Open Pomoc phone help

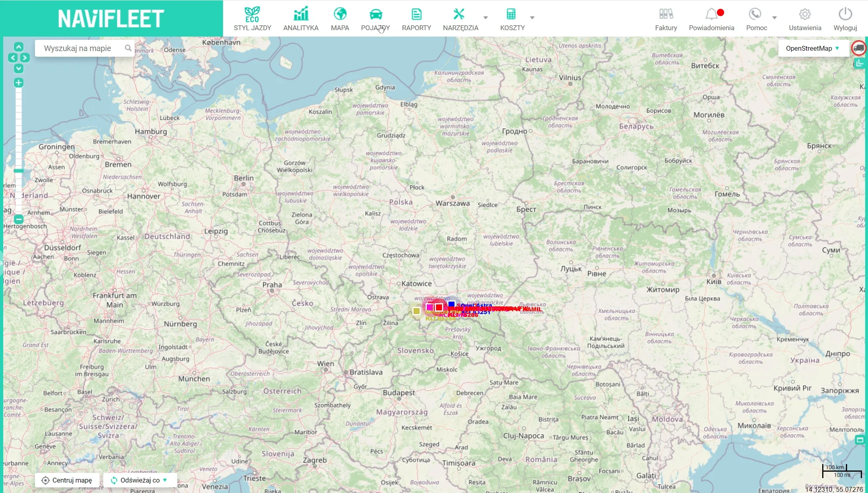pos(756,19)
